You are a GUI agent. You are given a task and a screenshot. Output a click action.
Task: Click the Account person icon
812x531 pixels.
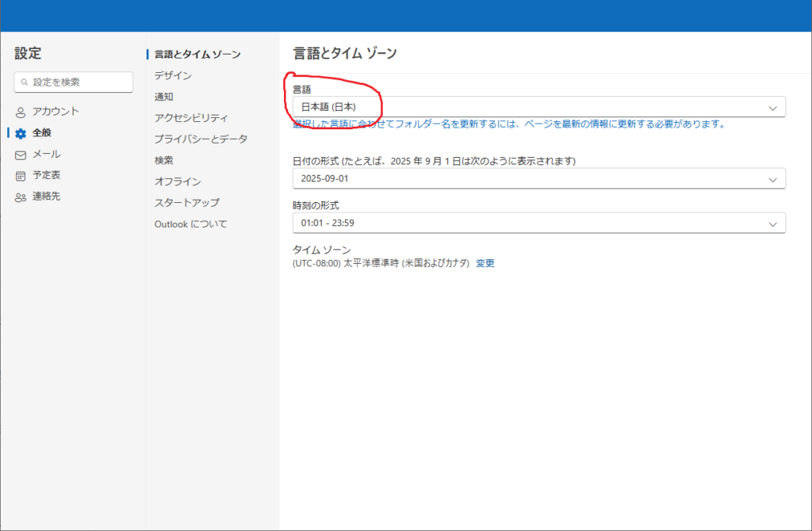click(x=21, y=112)
